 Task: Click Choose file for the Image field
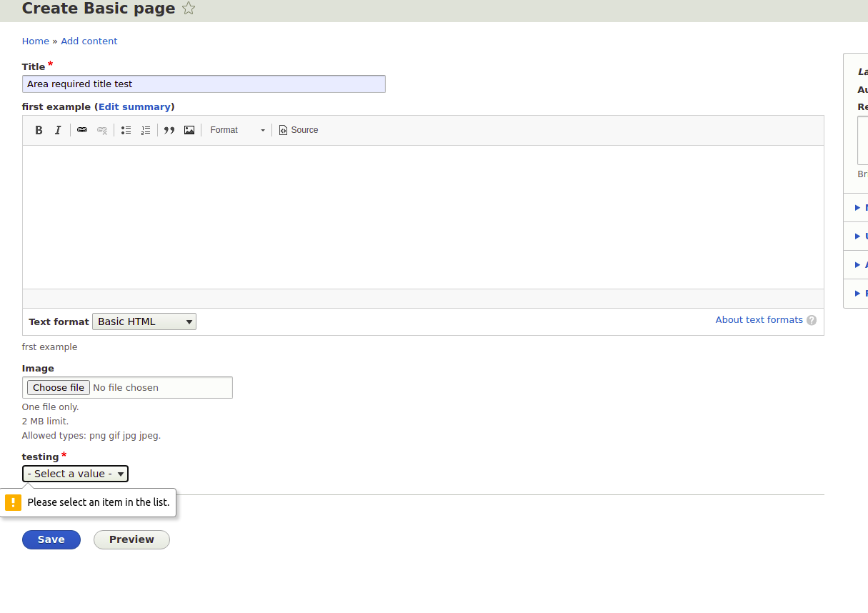pyautogui.click(x=58, y=387)
